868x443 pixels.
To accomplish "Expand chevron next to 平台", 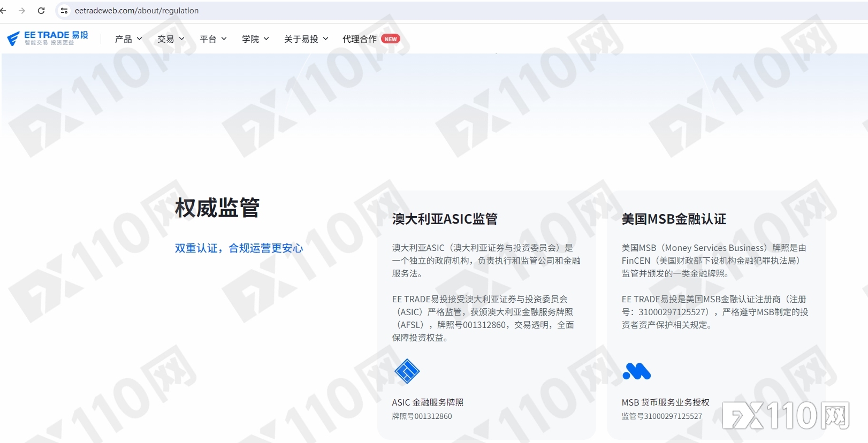I will [224, 39].
